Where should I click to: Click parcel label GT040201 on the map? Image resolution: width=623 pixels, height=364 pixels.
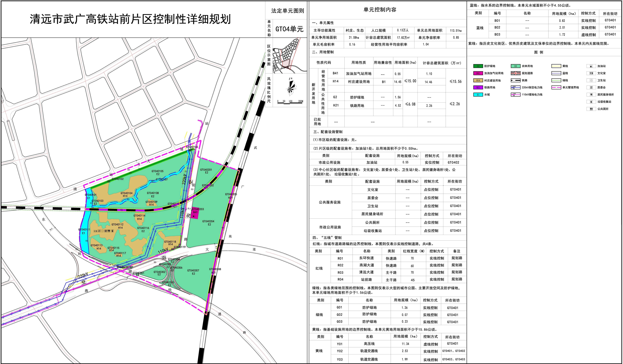pyautogui.click(x=206, y=170)
